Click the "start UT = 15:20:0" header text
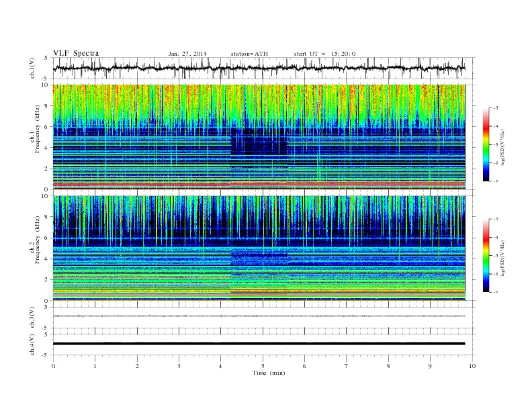Image resolution: width=532 pixels, height=411 pixels. coord(324,54)
